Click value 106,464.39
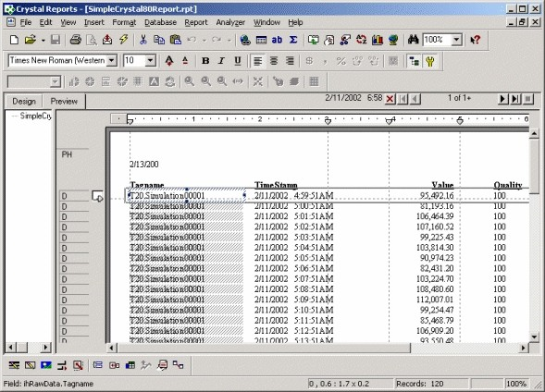The height and width of the screenshot is (392, 545). (x=435, y=216)
